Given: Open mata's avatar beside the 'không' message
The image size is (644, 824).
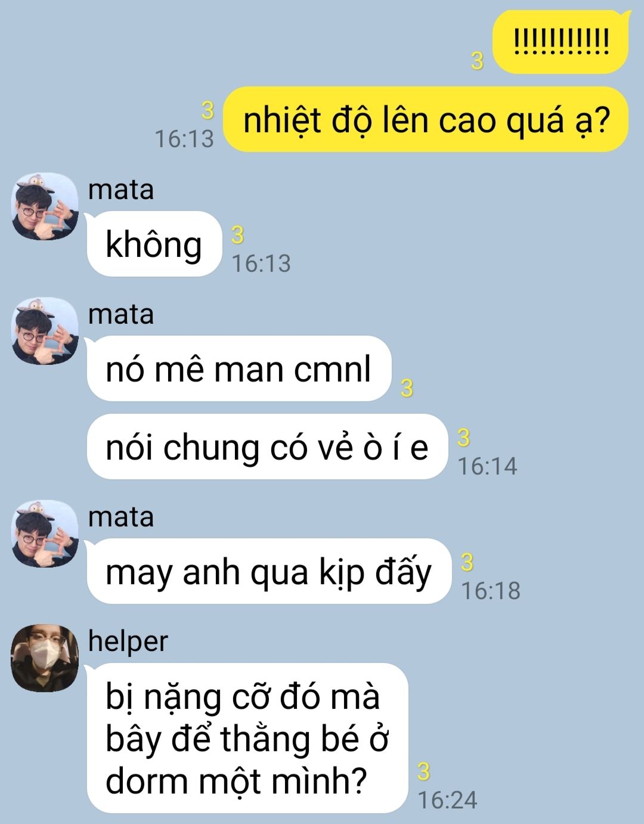Looking at the screenshot, I should [45, 206].
